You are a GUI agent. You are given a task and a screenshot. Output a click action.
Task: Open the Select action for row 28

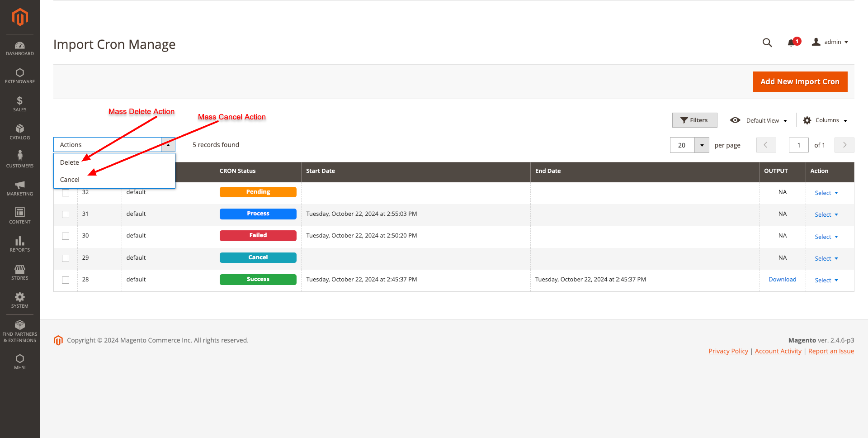pyautogui.click(x=826, y=280)
